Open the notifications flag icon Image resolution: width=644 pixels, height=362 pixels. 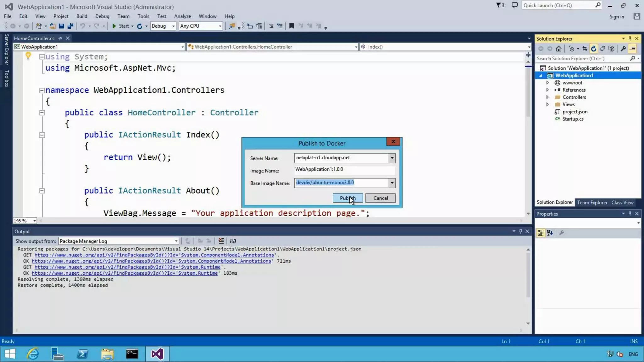(500, 5)
